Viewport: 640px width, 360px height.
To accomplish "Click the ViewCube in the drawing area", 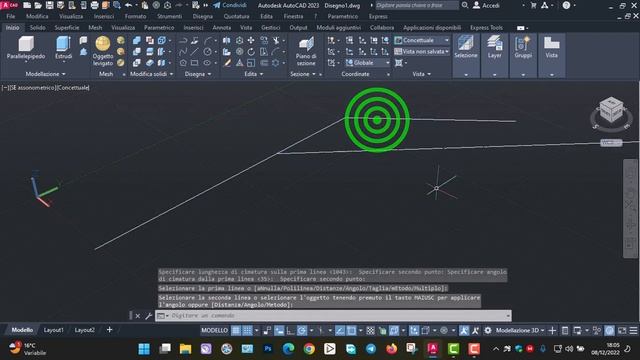I will pyautogui.click(x=611, y=110).
